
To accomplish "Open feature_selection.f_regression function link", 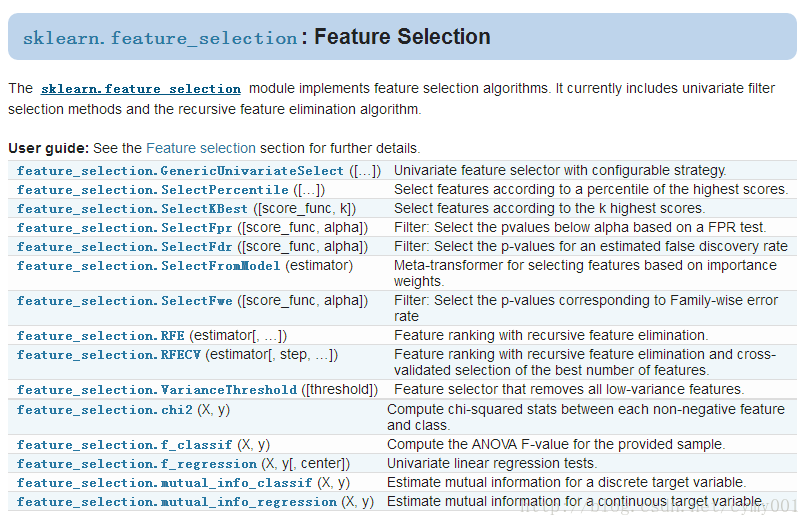I will [x=137, y=464].
